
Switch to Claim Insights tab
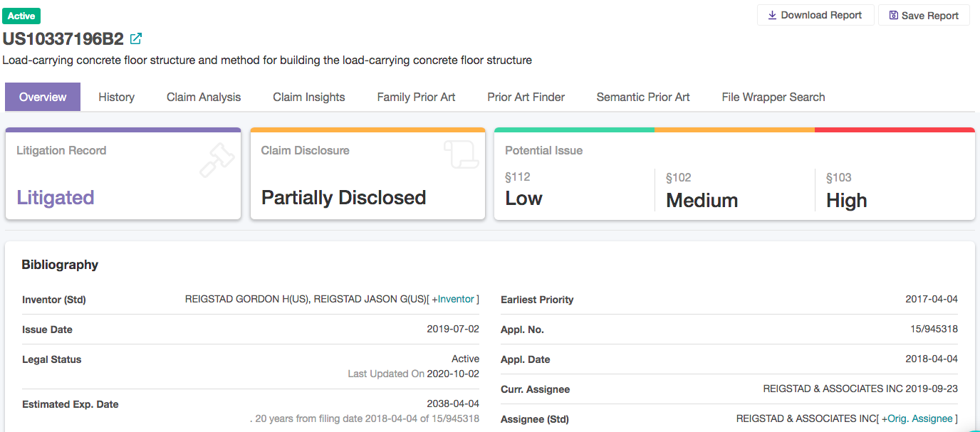309,97
